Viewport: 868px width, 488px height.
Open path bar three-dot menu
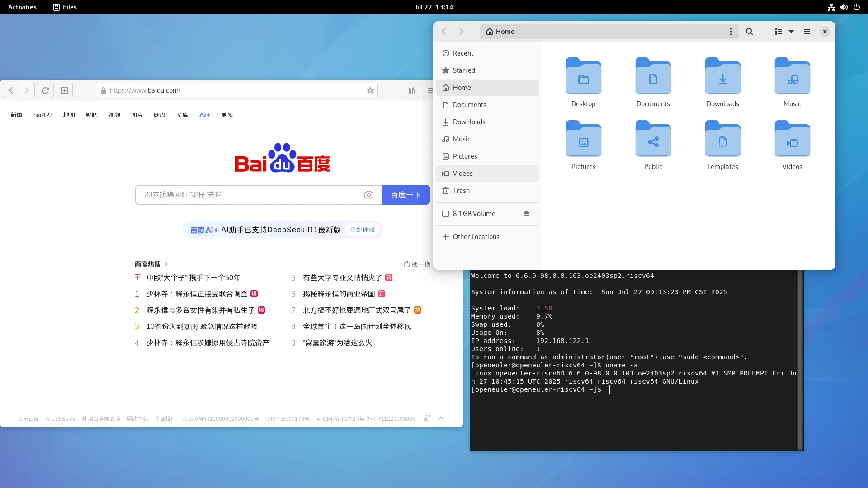731,32
